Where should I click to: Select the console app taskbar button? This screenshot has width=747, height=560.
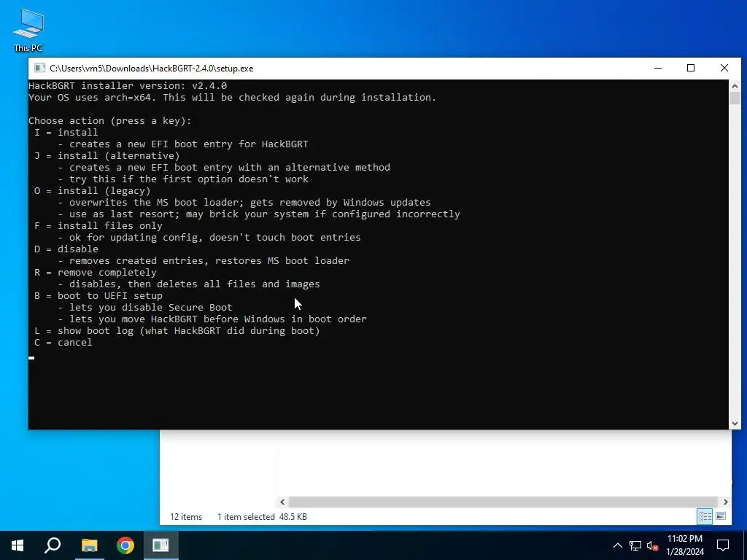(x=160, y=545)
